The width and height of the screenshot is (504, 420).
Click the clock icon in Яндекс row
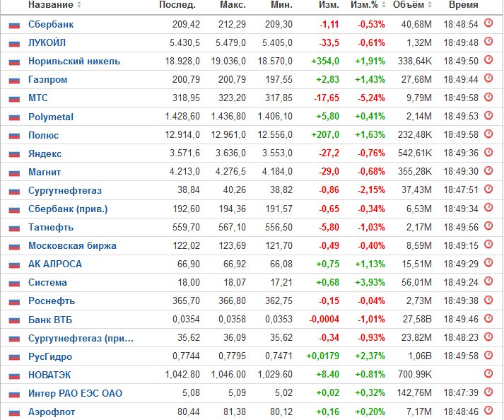coord(488,152)
